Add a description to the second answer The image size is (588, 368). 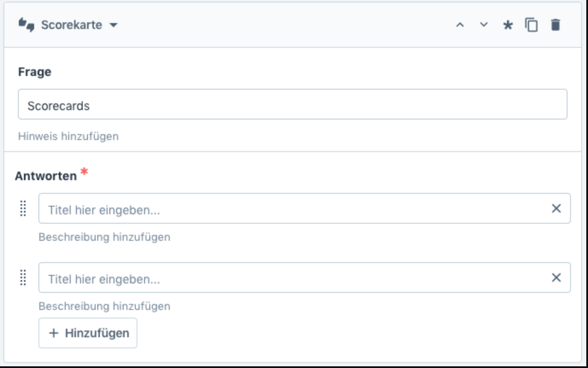tap(104, 306)
